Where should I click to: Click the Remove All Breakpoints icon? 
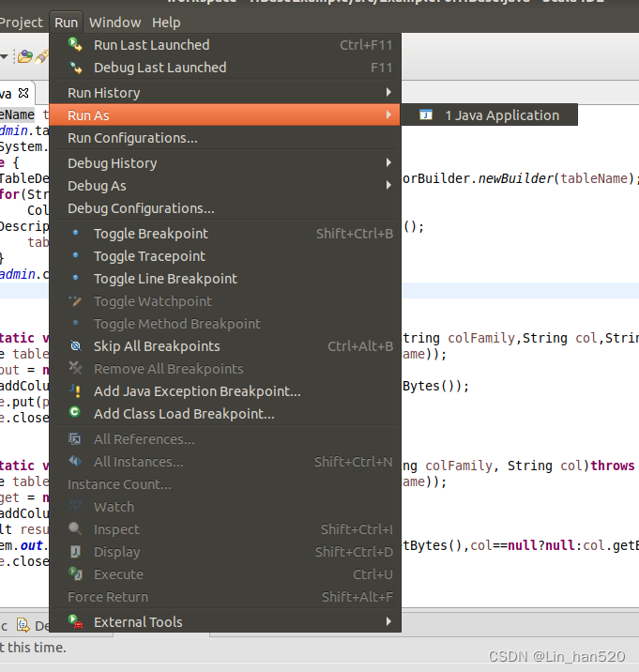click(75, 368)
